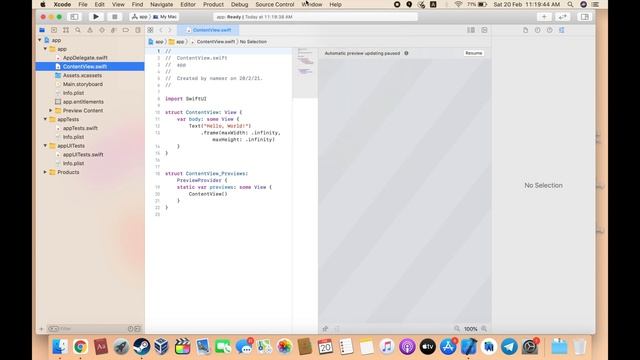
Task: Show the Issue navigator warning icon
Action: coord(90,30)
